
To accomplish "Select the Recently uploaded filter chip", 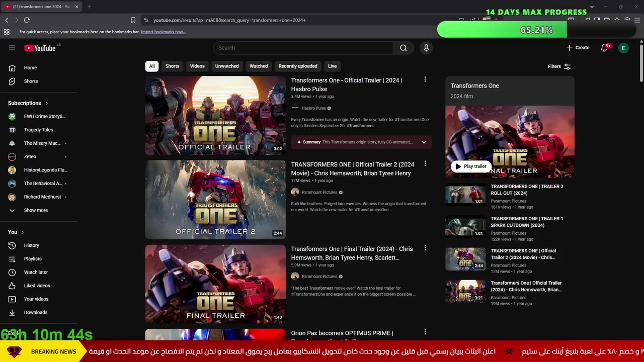I will coord(298,66).
